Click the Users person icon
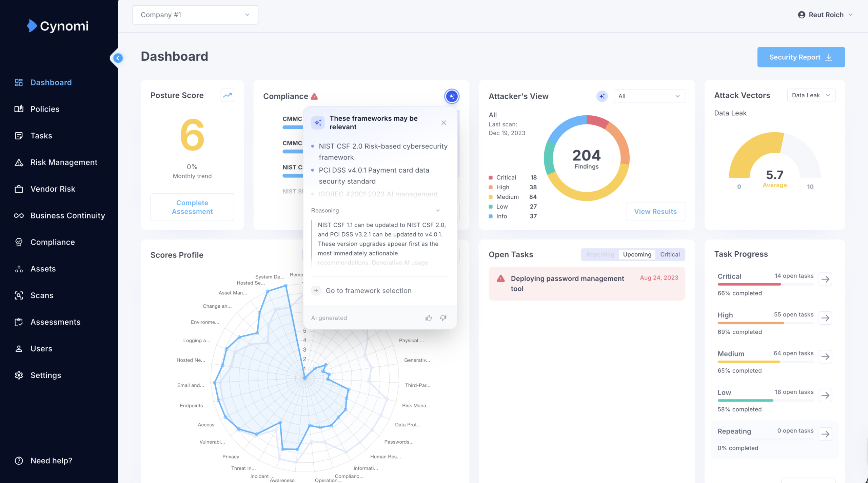The image size is (868, 483). 19,349
